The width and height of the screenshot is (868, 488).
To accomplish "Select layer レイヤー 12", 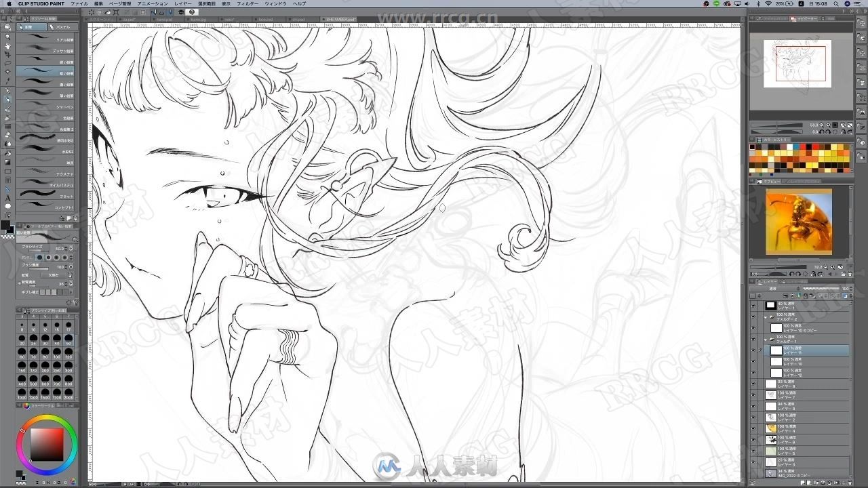I will [807, 373].
